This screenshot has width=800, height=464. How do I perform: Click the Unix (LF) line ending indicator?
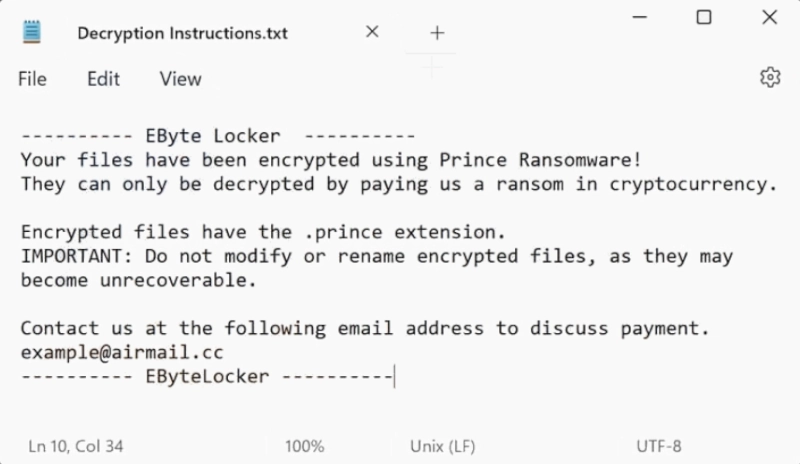coord(442,446)
